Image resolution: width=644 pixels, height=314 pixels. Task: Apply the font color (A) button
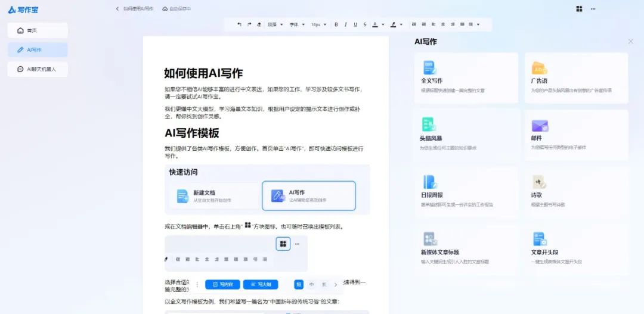pyautogui.click(x=375, y=24)
